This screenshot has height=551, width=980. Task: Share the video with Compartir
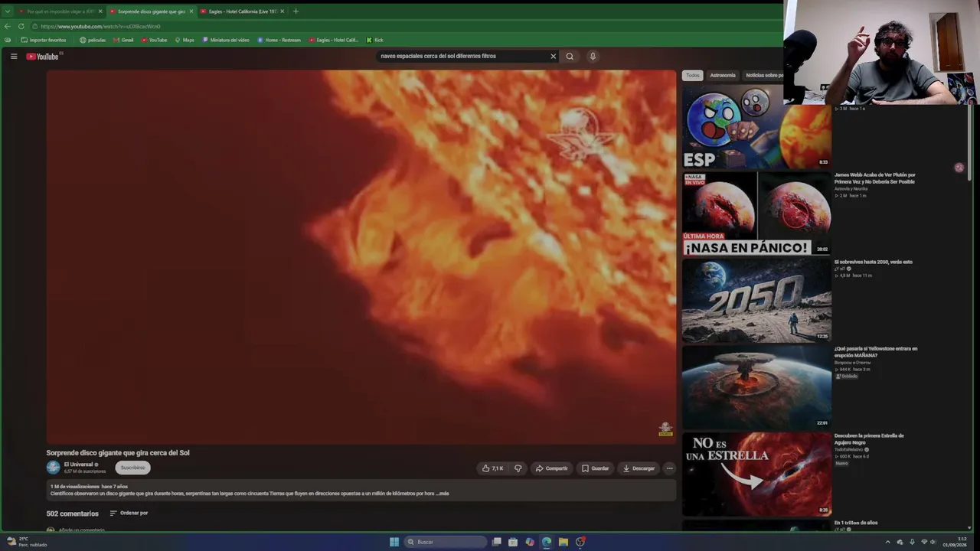(x=552, y=468)
